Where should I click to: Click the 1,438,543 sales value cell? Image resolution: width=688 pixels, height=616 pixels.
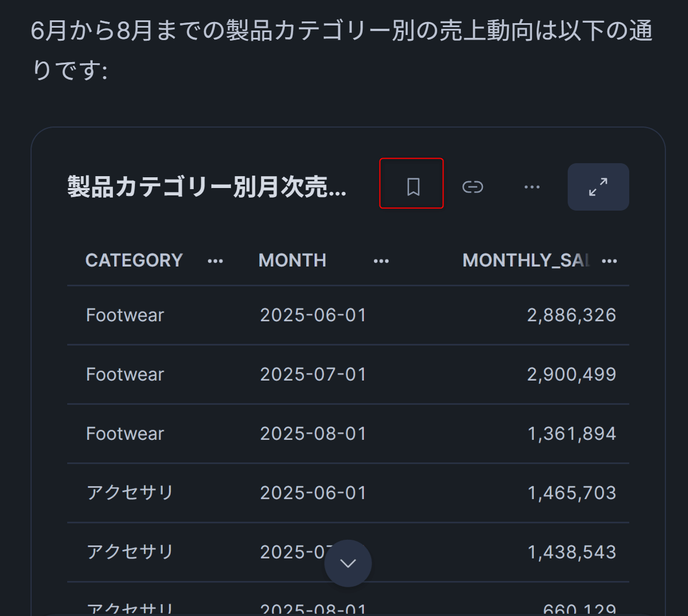[571, 552]
